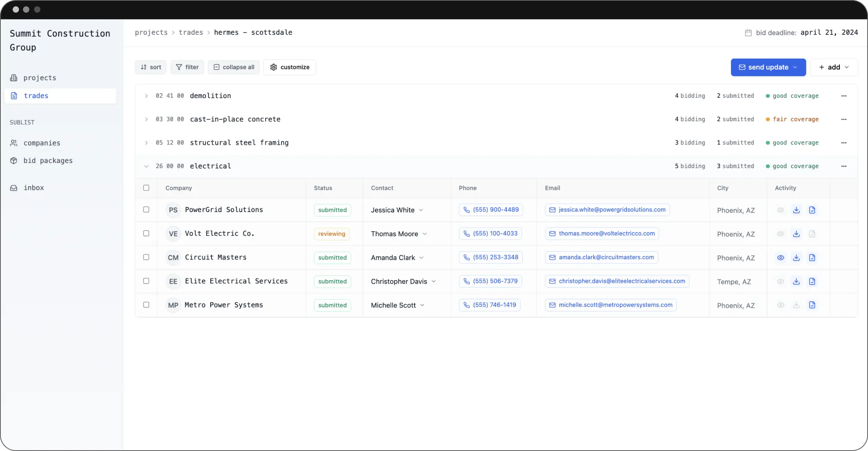
Task: Check the PowerGrid Solutions row checkbox
Action: [x=146, y=210]
